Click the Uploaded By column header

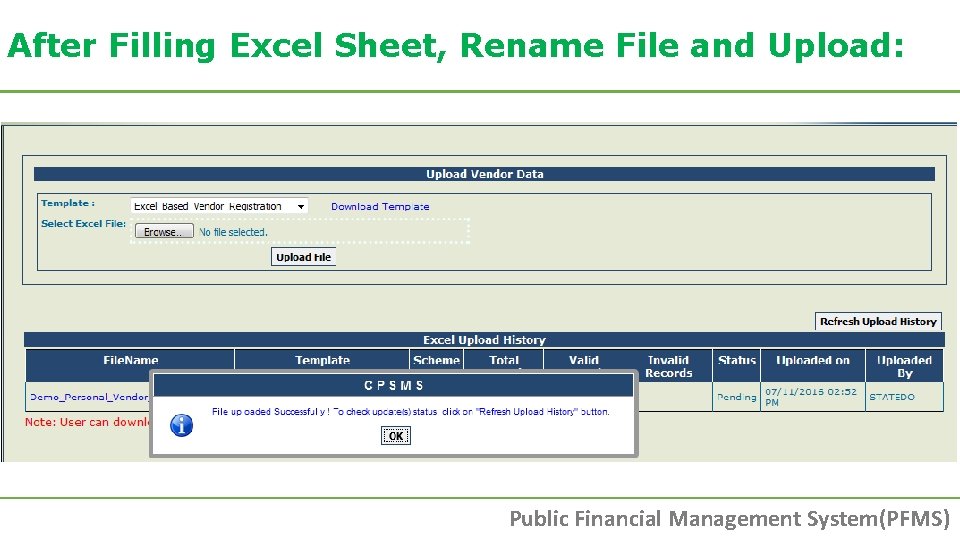point(904,366)
